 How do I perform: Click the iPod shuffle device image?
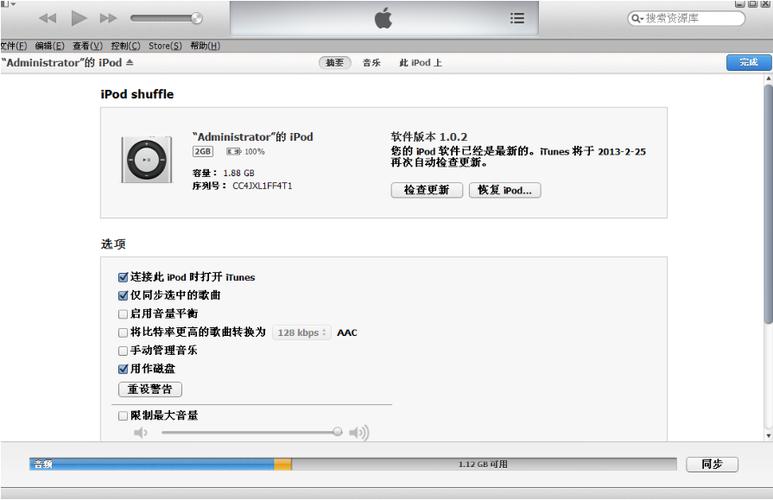click(147, 160)
